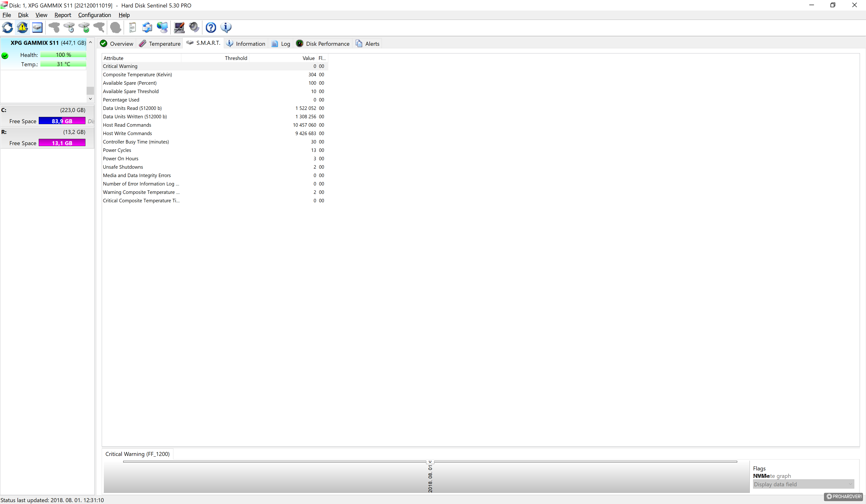
Task: Select Host Read Commands row
Action: [215, 125]
